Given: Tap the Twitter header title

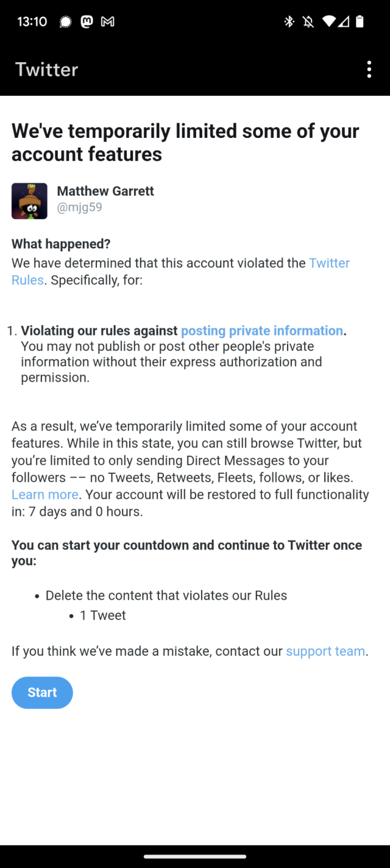Looking at the screenshot, I should (46, 70).
